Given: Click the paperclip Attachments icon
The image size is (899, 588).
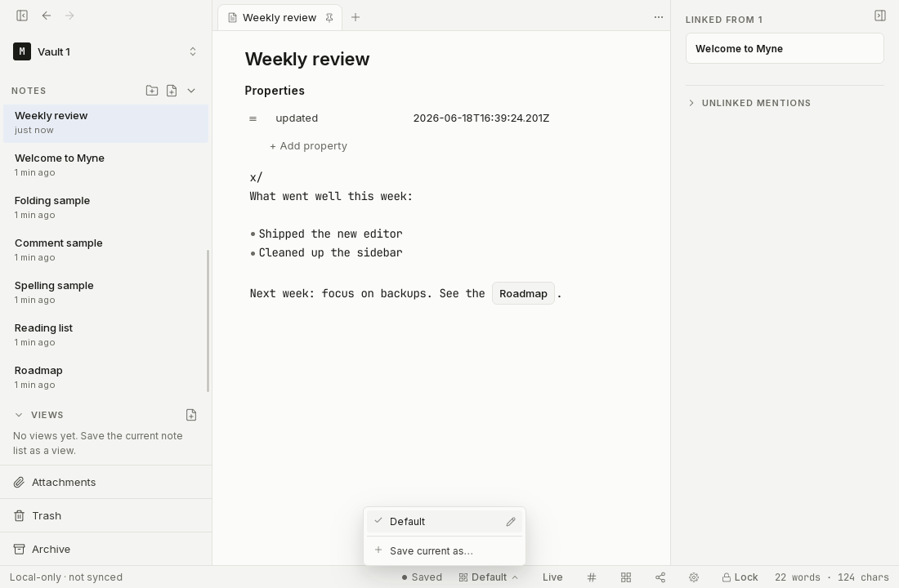Looking at the screenshot, I should (19, 482).
